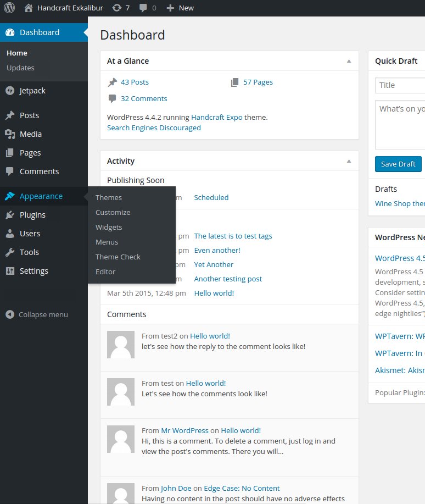Screen dimensions: 425x504
Task: Open 'The latest is to test tags' post
Action: (233, 236)
